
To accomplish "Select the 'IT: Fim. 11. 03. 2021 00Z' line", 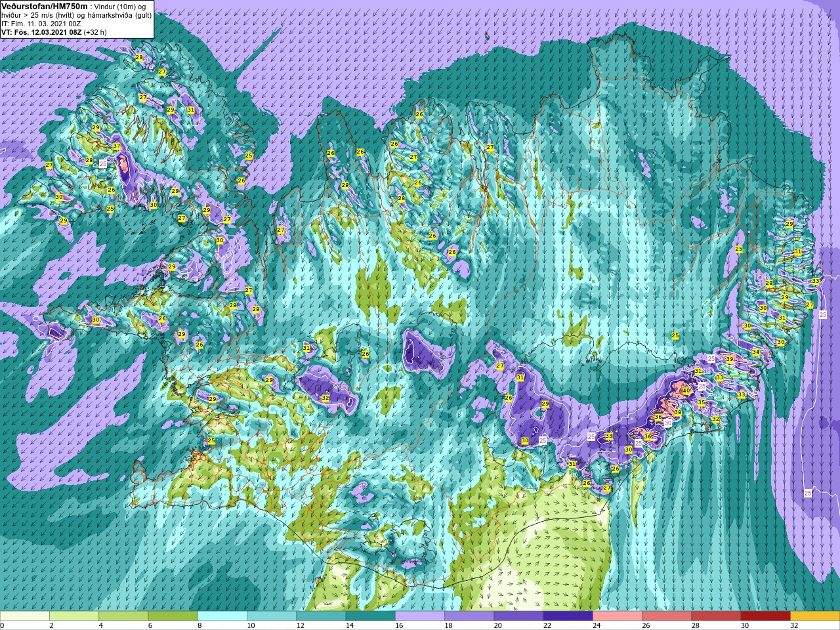I will [x=41, y=23].
